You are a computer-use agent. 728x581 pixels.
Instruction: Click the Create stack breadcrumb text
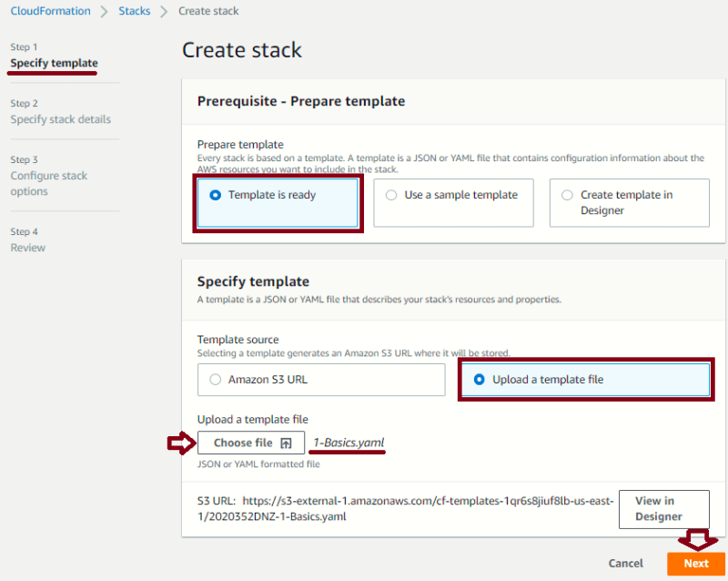(208, 11)
